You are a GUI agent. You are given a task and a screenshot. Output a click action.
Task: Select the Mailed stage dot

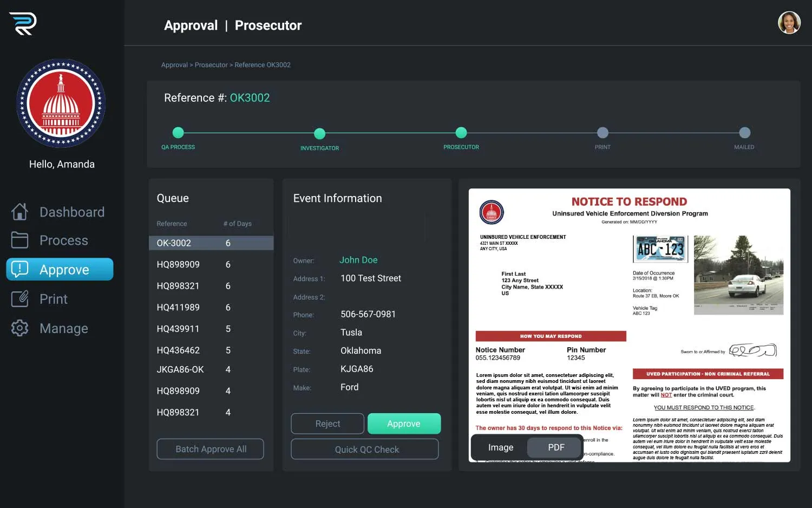tap(744, 133)
